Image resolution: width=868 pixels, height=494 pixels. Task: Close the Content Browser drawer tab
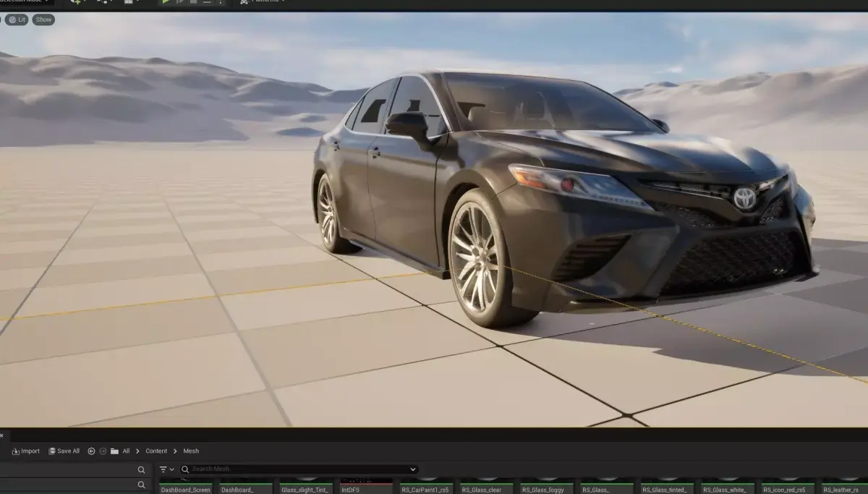[1, 435]
